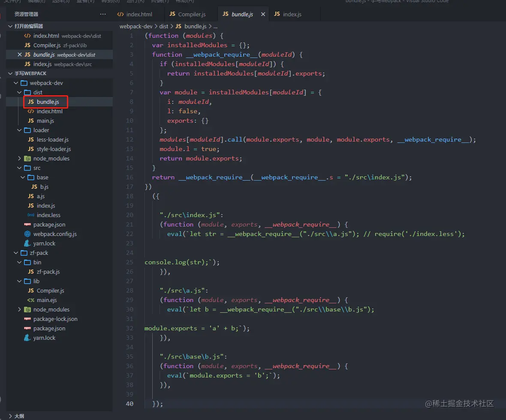
Task: Collapse the loader folder chevron
Action: point(19,130)
